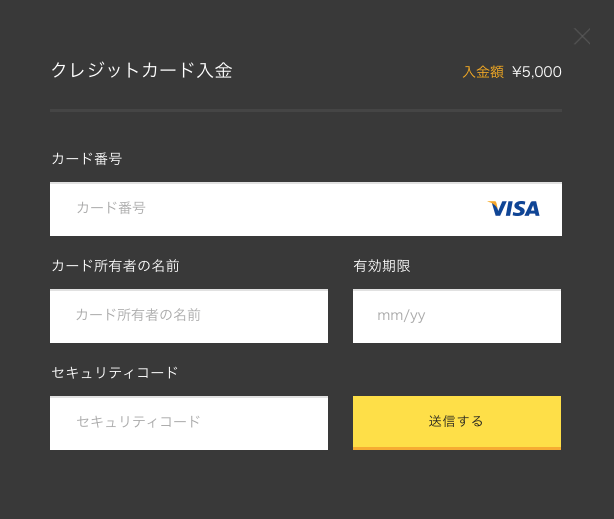Focus the カード番号 input field
614x519 pixels.
click(x=306, y=209)
